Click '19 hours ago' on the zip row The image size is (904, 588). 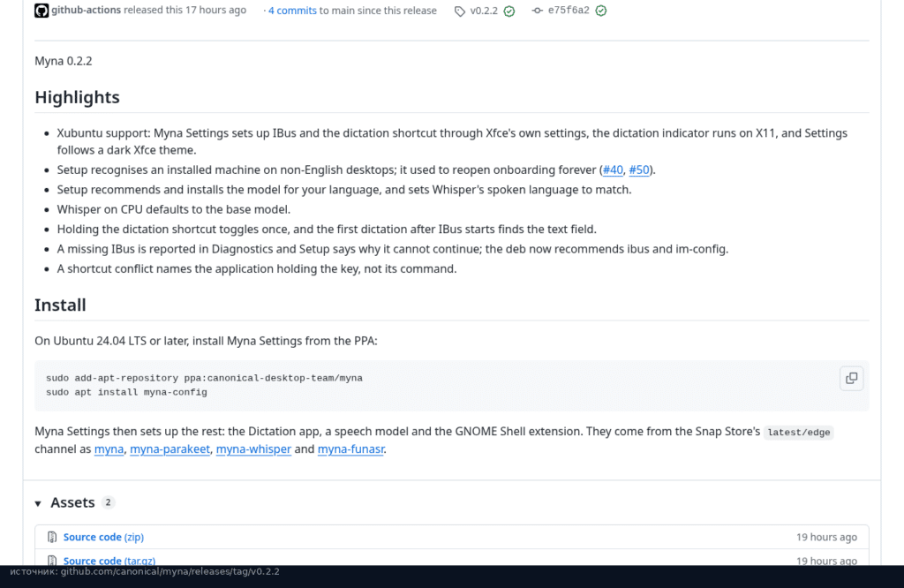(826, 538)
